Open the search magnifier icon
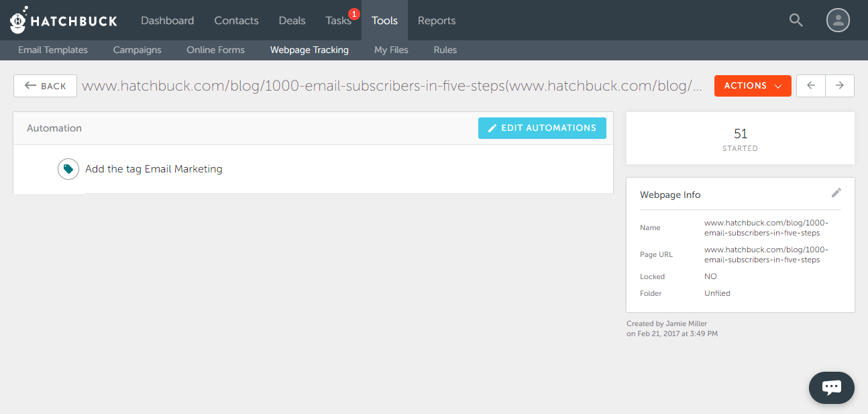 (x=796, y=20)
